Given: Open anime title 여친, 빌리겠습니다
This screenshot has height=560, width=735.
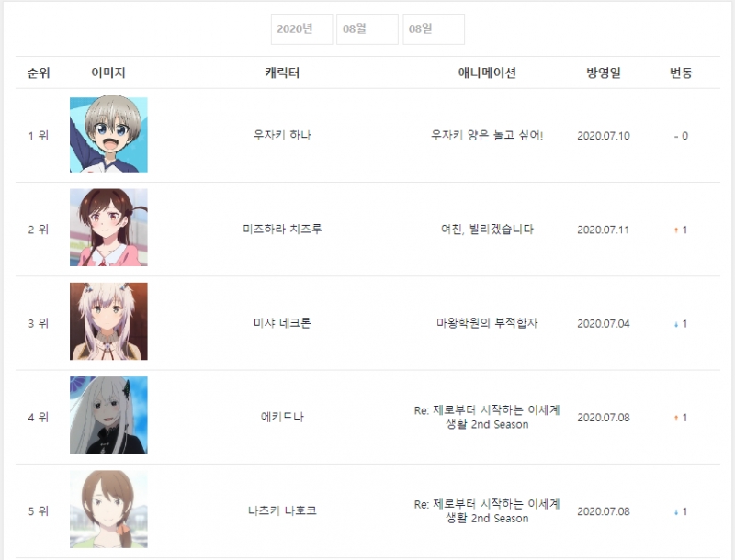Looking at the screenshot, I should coord(487,229).
